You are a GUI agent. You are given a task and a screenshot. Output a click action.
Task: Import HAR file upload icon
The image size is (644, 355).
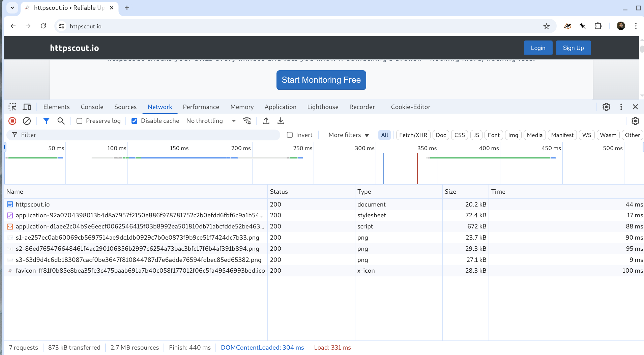tap(266, 121)
